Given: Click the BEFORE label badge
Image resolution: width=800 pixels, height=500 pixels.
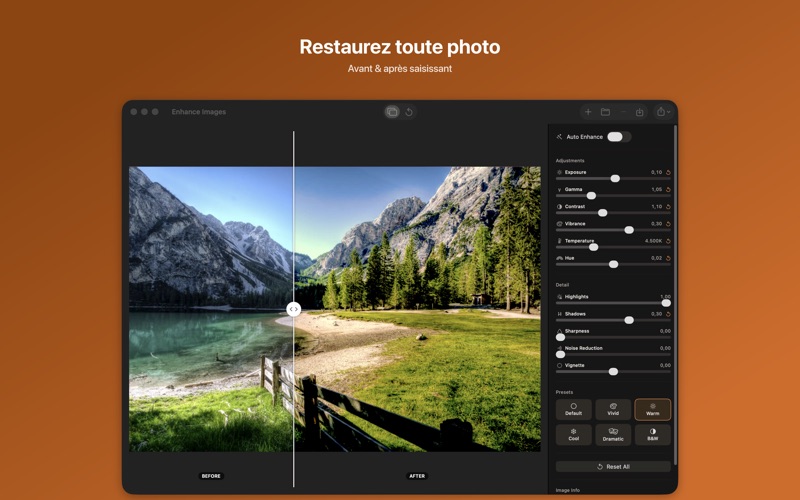Looking at the screenshot, I should tap(211, 476).
